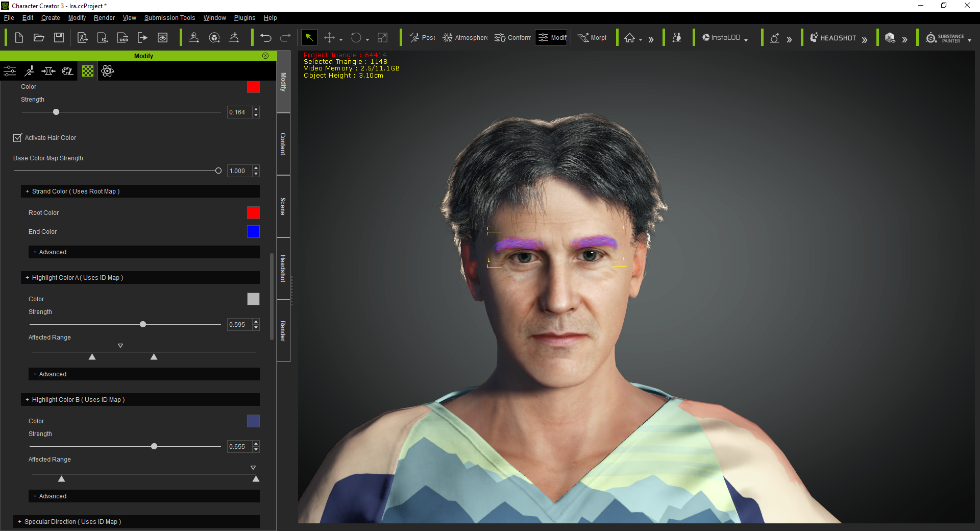Open the Render menu
Image resolution: width=980 pixels, height=531 pixels.
point(104,18)
